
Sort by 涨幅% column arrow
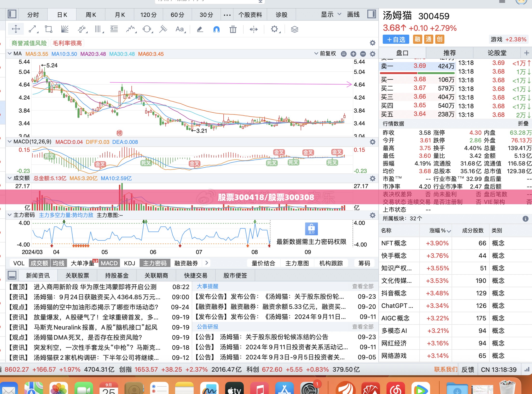pyautogui.click(x=449, y=231)
